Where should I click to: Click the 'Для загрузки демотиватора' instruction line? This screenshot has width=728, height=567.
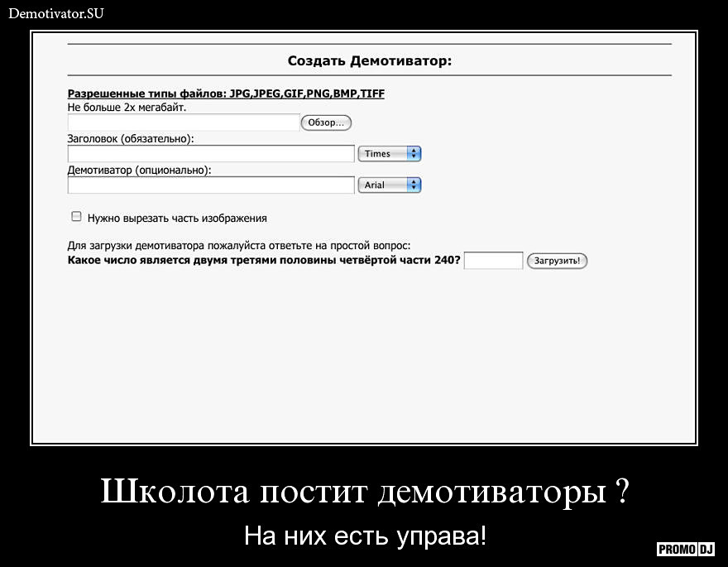tap(238, 246)
